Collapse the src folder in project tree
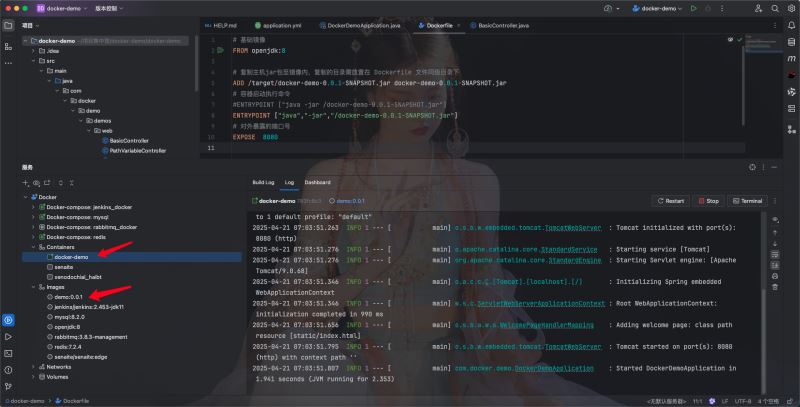This screenshot has height=407, width=800. pyautogui.click(x=34, y=61)
